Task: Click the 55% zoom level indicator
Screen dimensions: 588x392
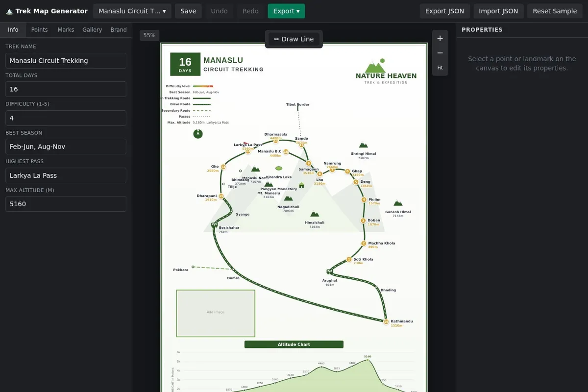Action: click(149, 35)
